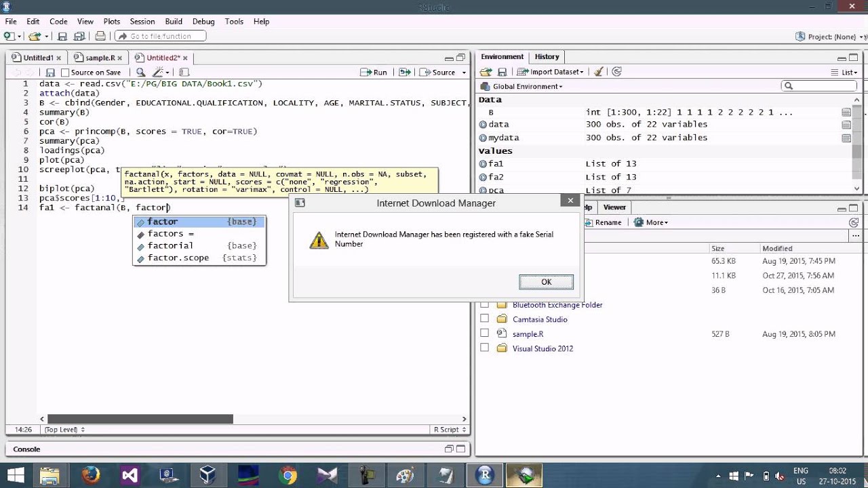The width and height of the screenshot is (868, 488).
Task: Expand the 'data' object blue arrow
Action: (x=483, y=125)
